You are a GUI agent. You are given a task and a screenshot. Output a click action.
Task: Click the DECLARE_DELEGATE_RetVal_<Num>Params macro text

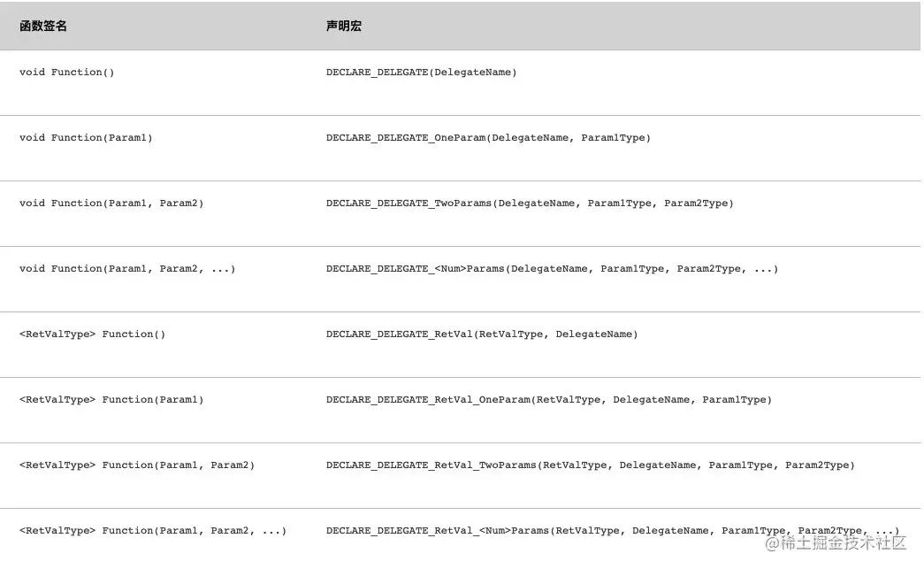click(613, 530)
